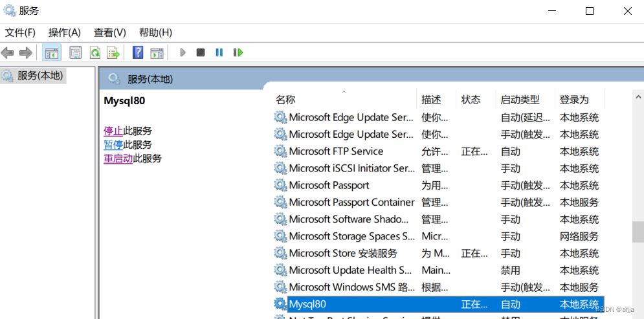Sort by the 登录为 column header
Viewport: 644px width, 319px height.
point(579,100)
